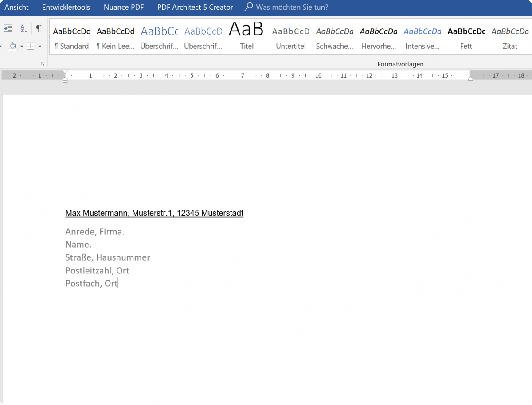
Task: Toggle paragraph marks display
Action: point(39,28)
